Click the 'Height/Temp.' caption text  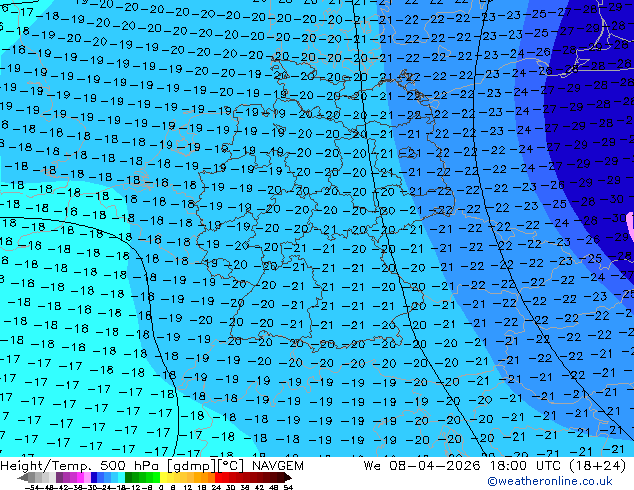click(48, 466)
